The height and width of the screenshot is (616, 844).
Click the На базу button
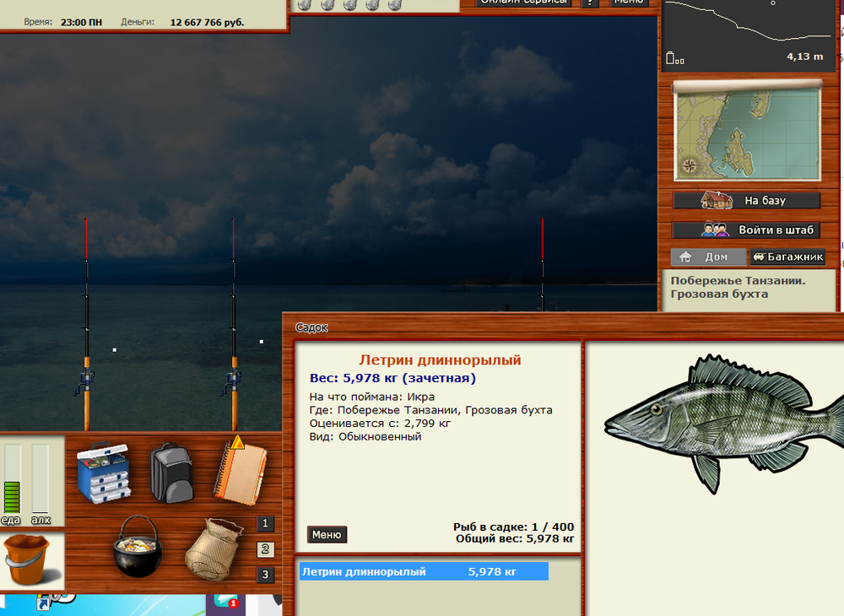click(746, 201)
